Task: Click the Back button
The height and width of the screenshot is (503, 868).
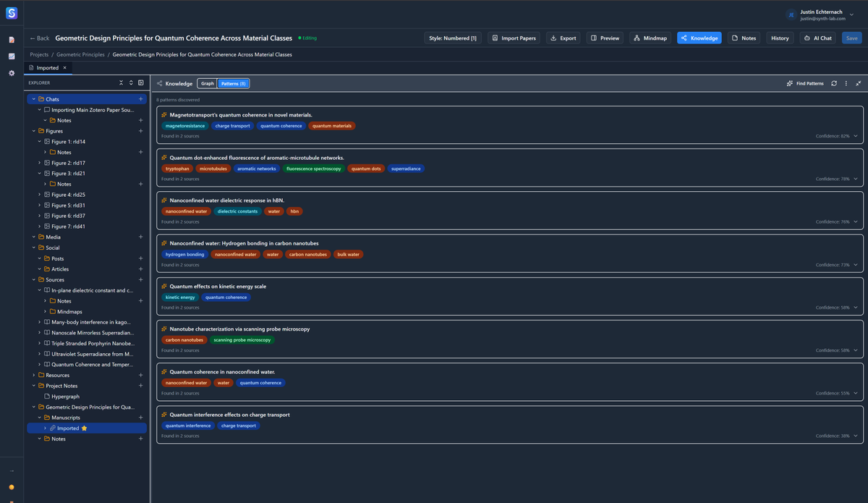Action: (x=40, y=38)
